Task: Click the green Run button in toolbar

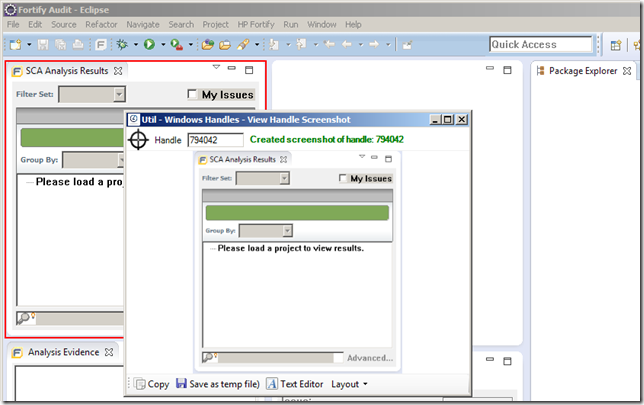Action: click(149, 44)
